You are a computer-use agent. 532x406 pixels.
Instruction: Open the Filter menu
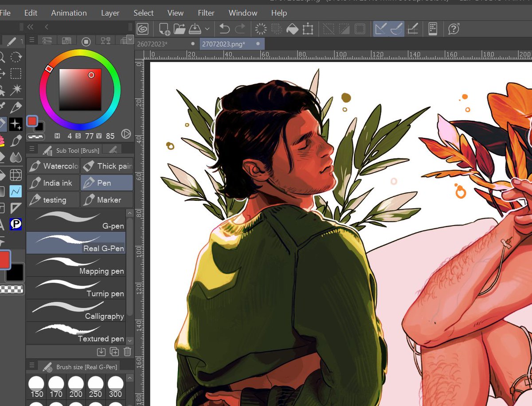click(x=206, y=13)
